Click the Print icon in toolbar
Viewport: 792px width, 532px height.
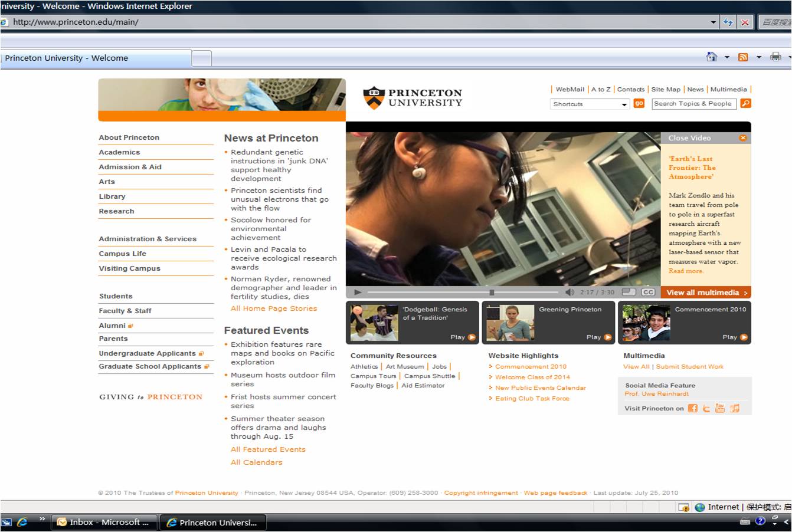(775, 57)
